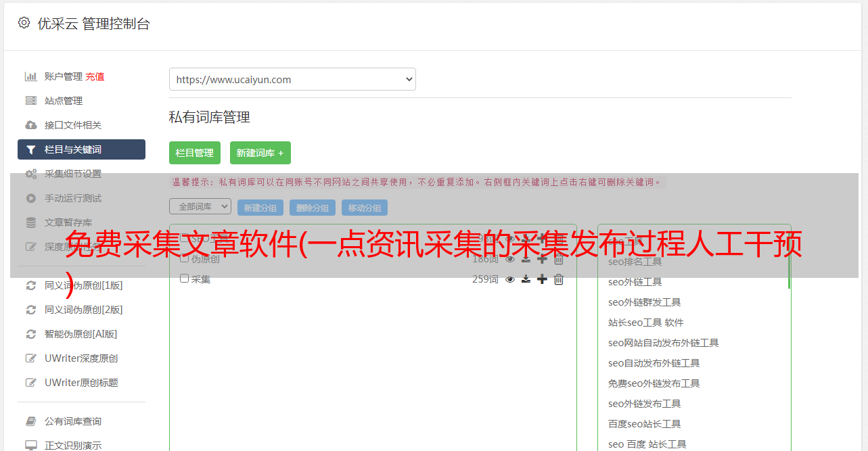The height and width of the screenshot is (451, 868).
Task: Click the gears icon for 采集细节设置
Action: [x=30, y=174]
